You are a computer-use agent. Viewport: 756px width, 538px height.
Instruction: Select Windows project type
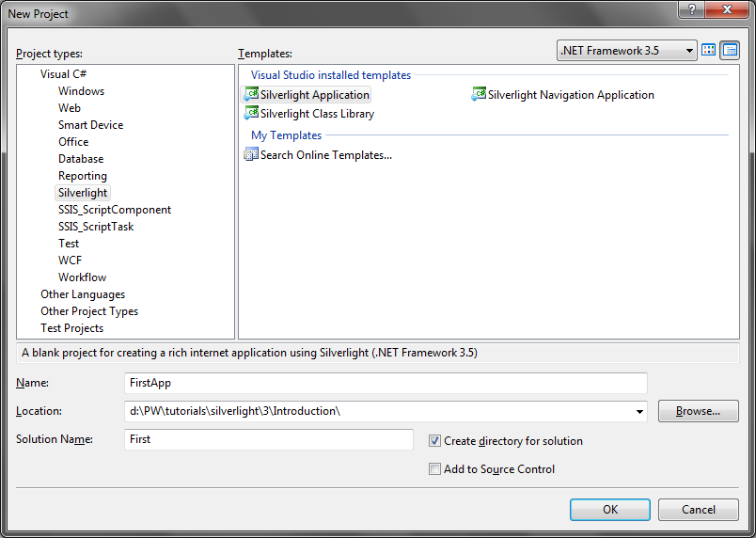point(81,91)
